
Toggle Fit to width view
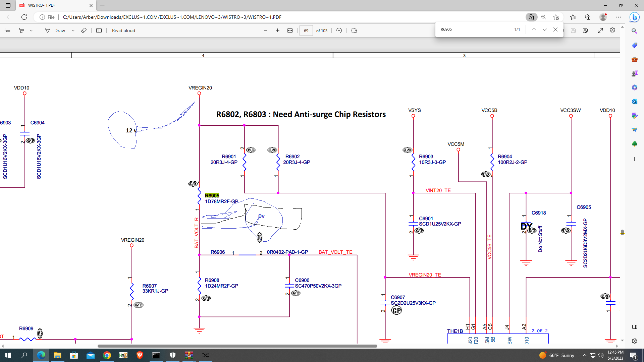click(x=290, y=31)
